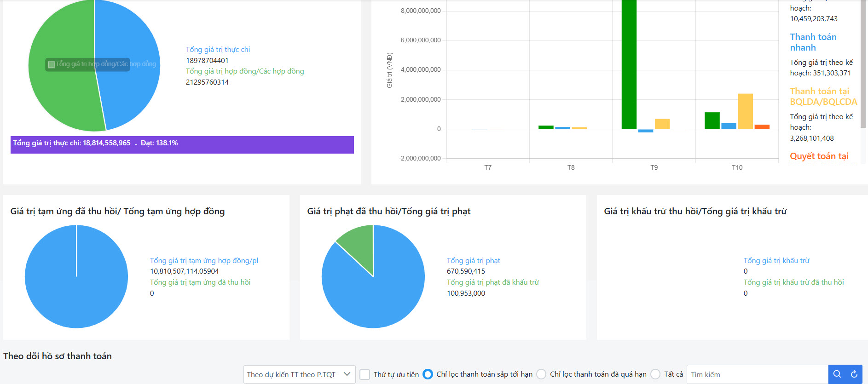Click 'Tổng giá trị hợp đồng/Các hợp đồng' legend label

(x=245, y=71)
